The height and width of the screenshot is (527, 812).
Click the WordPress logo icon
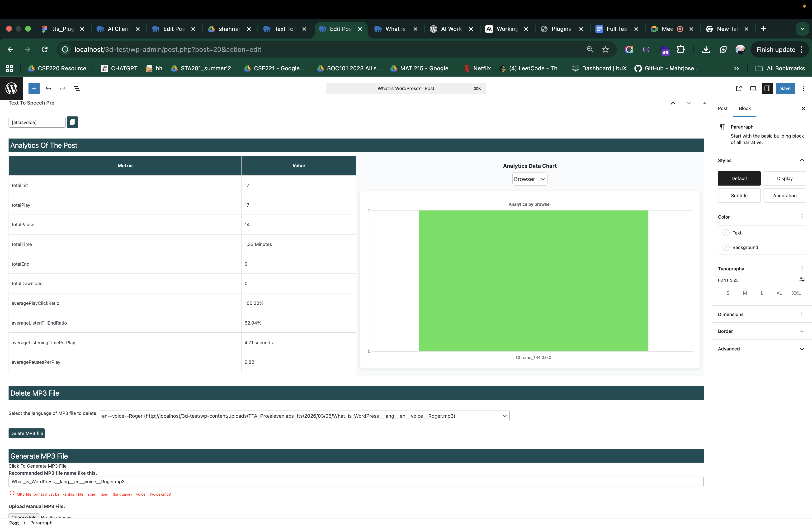pos(11,88)
